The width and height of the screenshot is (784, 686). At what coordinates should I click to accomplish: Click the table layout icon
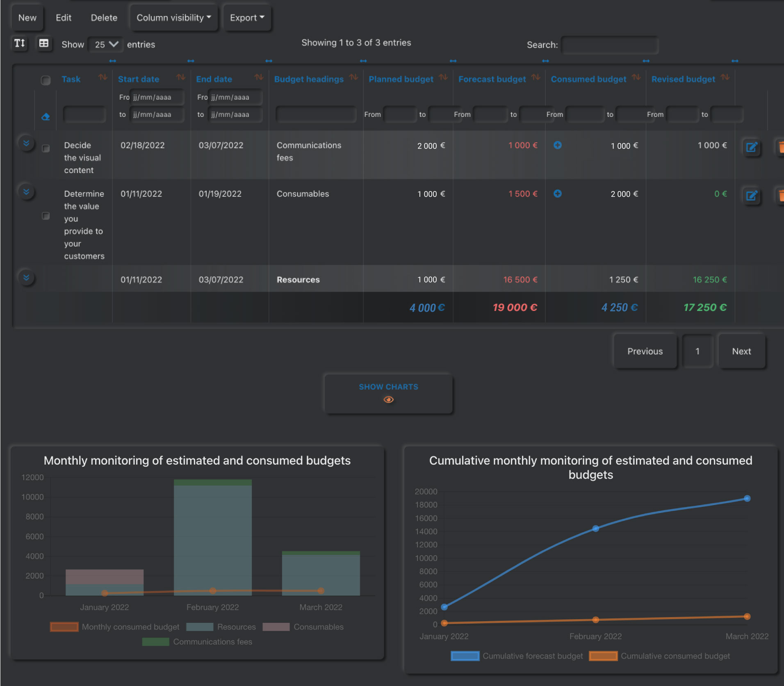click(44, 43)
